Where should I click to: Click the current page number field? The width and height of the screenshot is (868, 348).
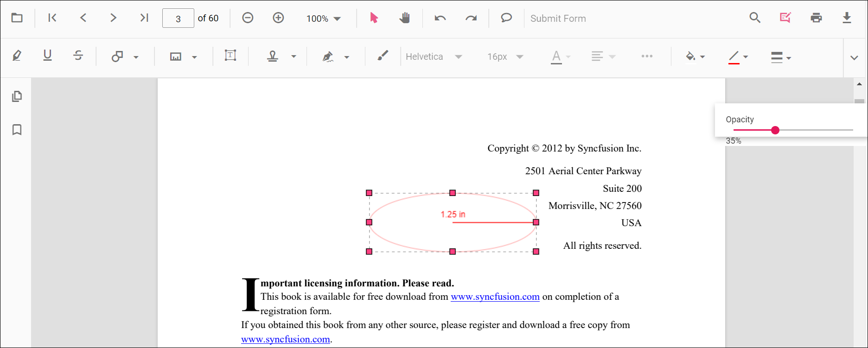point(178,19)
